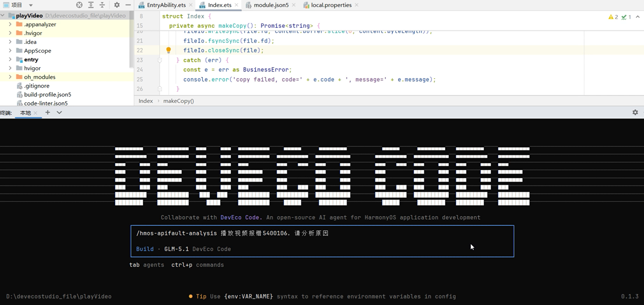Click the DevEco Code link in tagline
Screen dimensions: 644x305
(240, 217)
